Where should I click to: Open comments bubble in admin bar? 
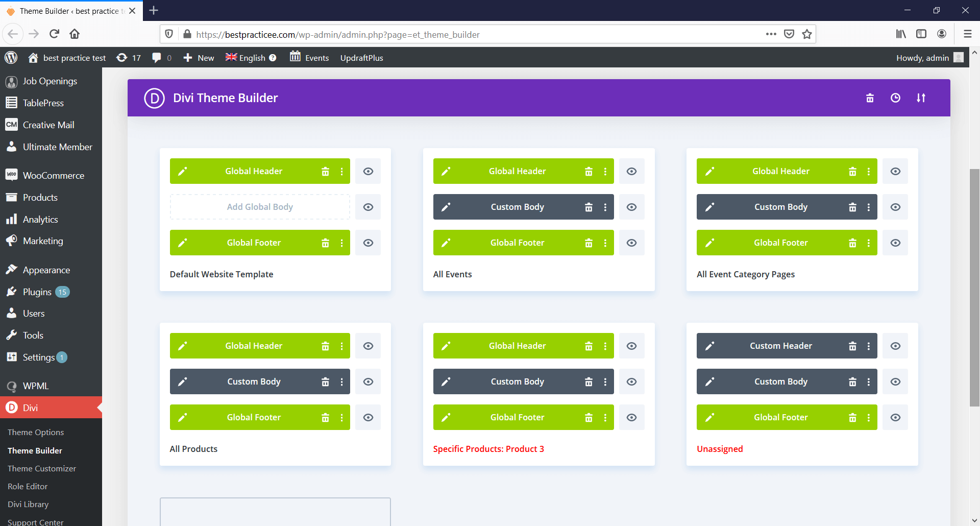click(162, 58)
